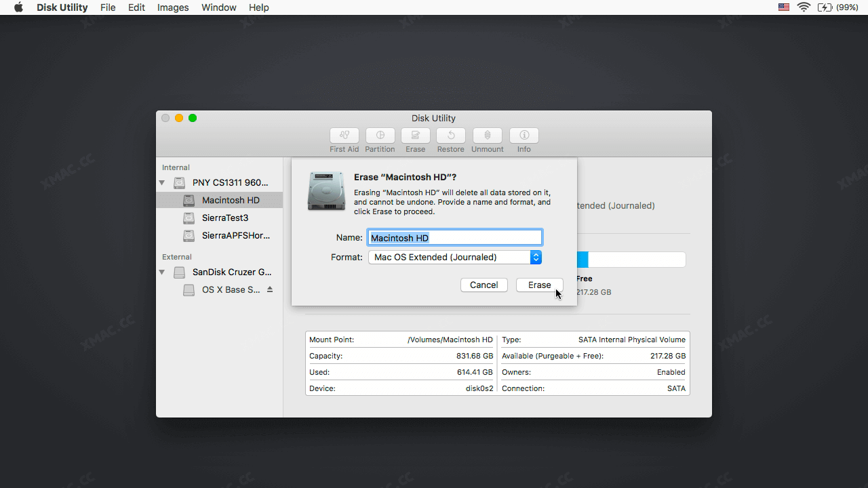Open the Window menu

[218, 7]
